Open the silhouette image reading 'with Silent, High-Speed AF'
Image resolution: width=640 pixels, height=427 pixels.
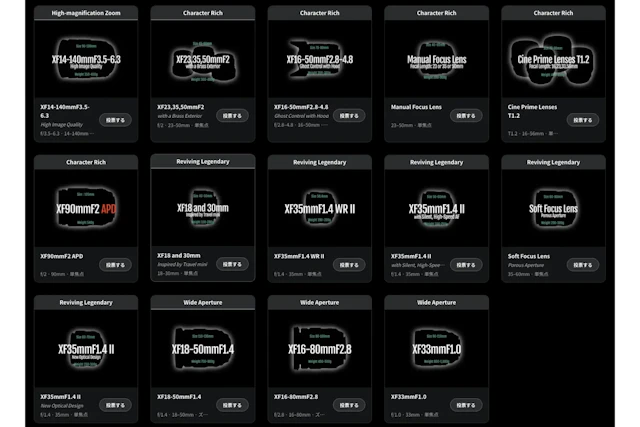pyautogui.click(x=436, y=208)
